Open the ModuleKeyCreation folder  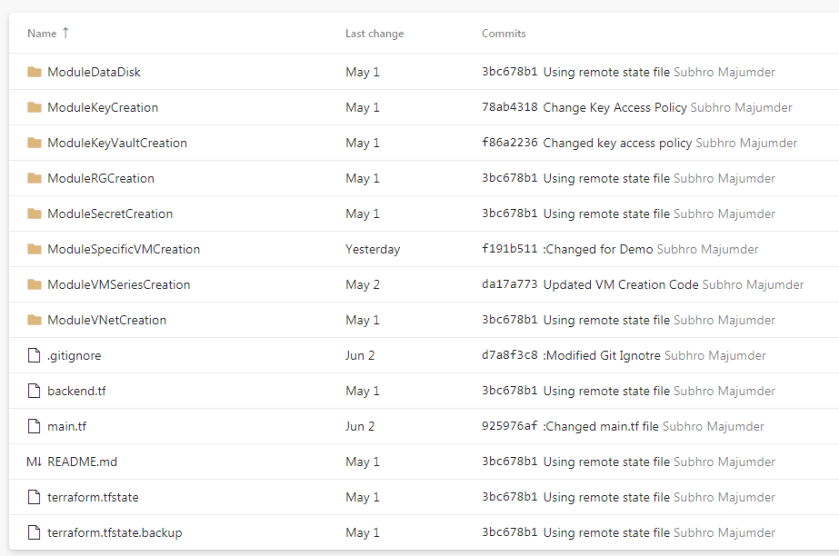(x=102, y=108)
